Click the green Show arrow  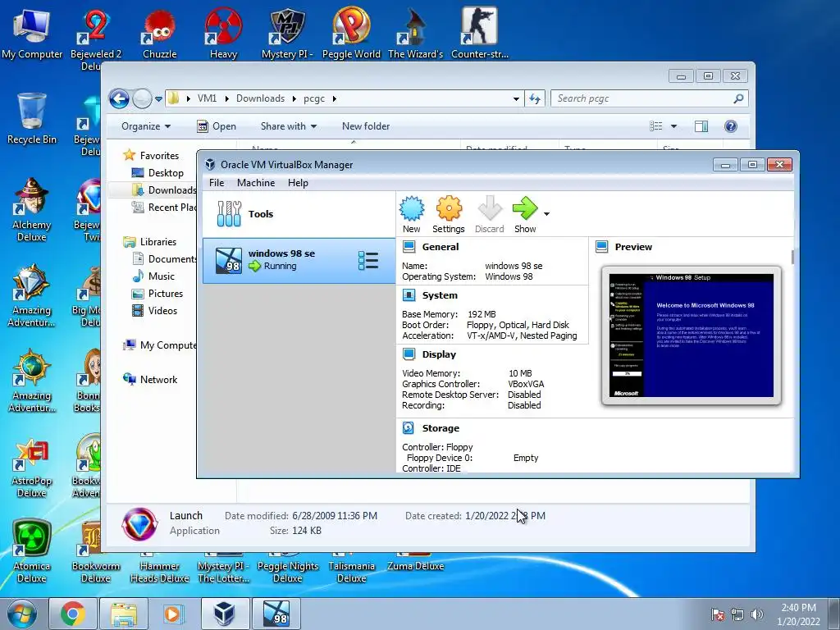525,214
